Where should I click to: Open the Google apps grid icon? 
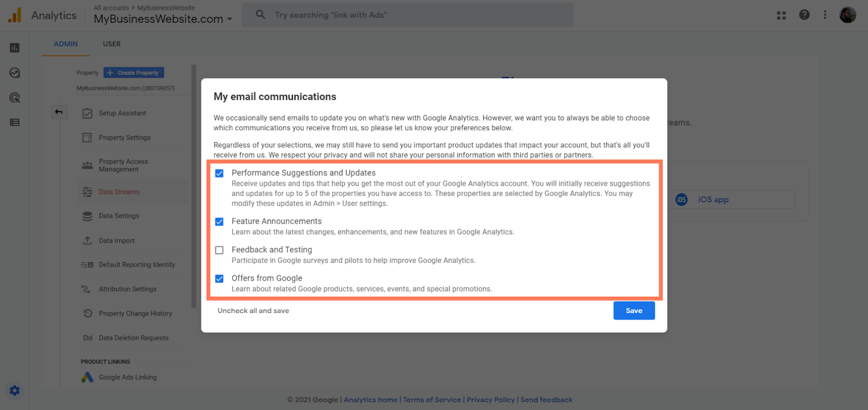coord(781,15)
